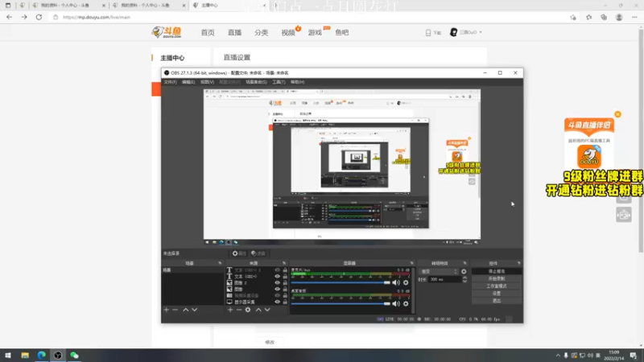Image resolution: width=644 pixels, height=362 pixels.
Task: Add a new source with the plus icon
Action: click(230, 310)
